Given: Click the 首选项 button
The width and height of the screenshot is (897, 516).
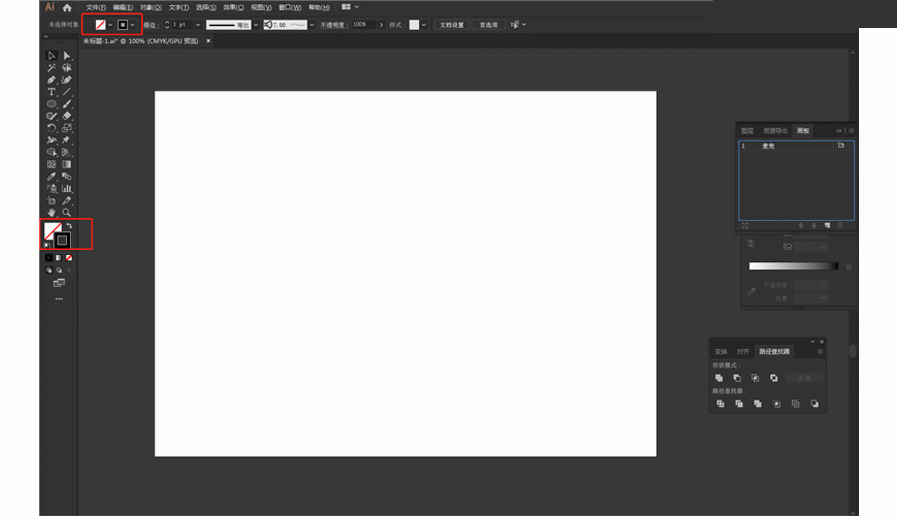Looking at the screenshot, I should tap(488, 24).
